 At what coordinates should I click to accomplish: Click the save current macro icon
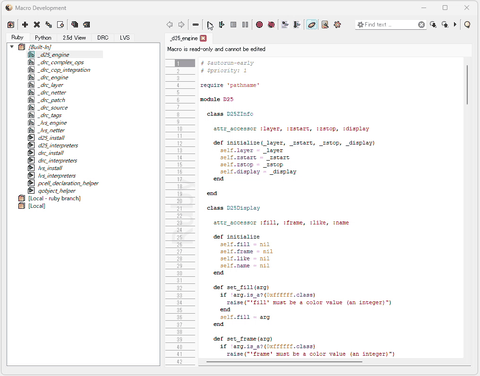click(87, 25)
